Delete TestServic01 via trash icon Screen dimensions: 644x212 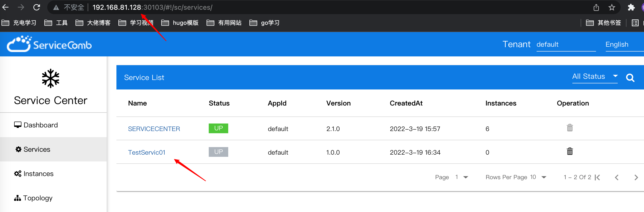570,151
